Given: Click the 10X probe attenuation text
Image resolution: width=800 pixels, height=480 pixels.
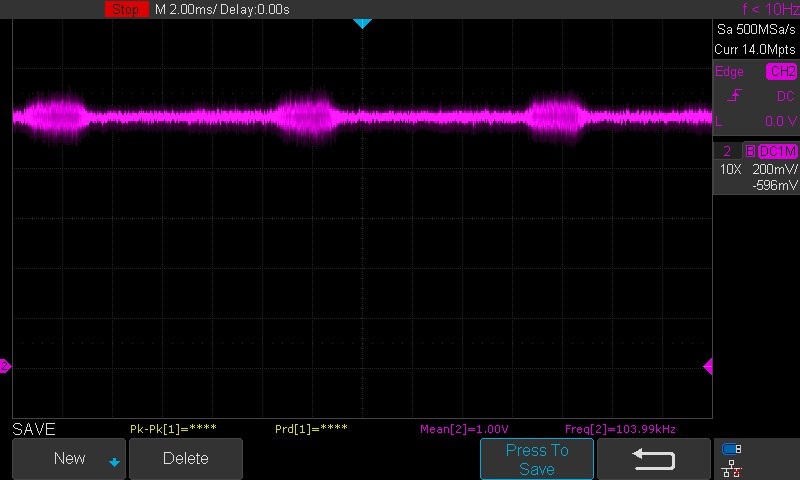Looking at the screenshot, I should (x=730, y=169).
